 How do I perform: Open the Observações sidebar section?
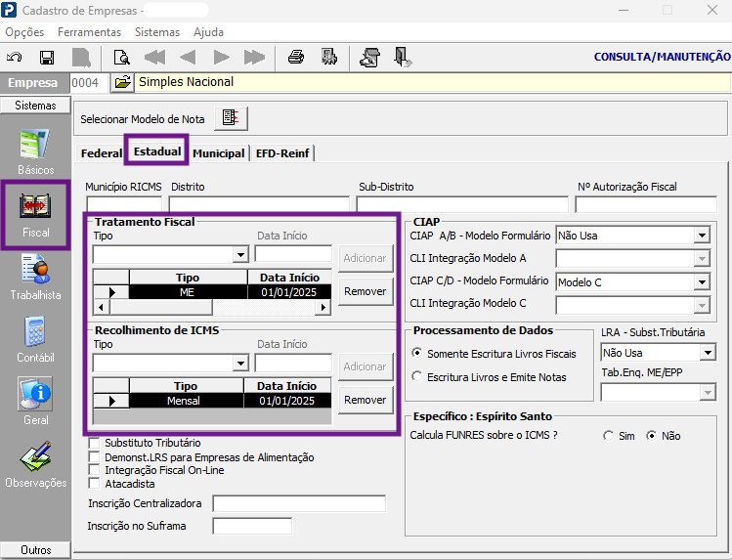click(x=35, y=465)
